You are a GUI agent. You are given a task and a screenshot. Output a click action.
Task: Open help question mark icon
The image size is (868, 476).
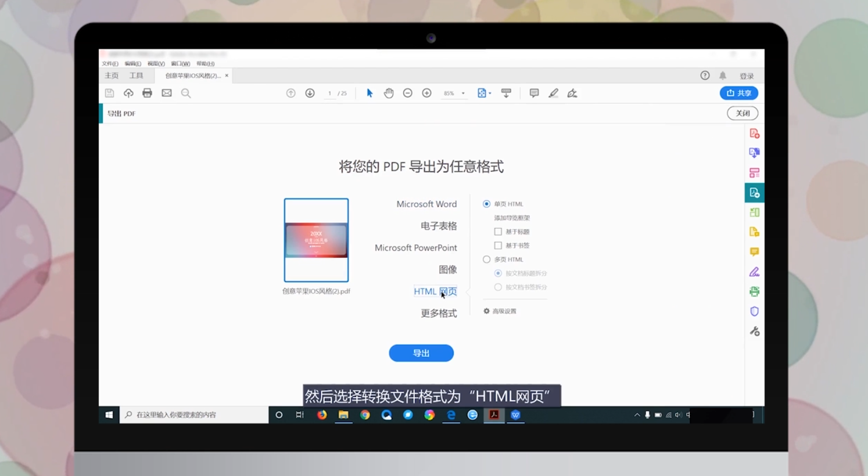[705, 75]
